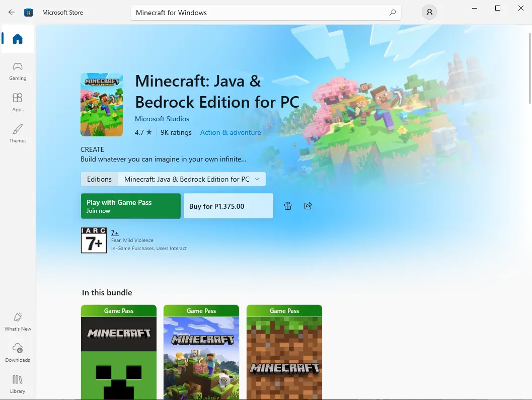532x400 pixels.
Task: Click the 'In this bundle' heading
Action: [x=107, y=292]
